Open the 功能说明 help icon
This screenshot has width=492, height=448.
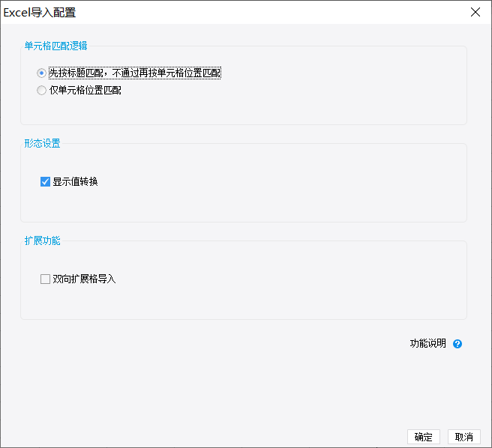[x=457, y=344]
